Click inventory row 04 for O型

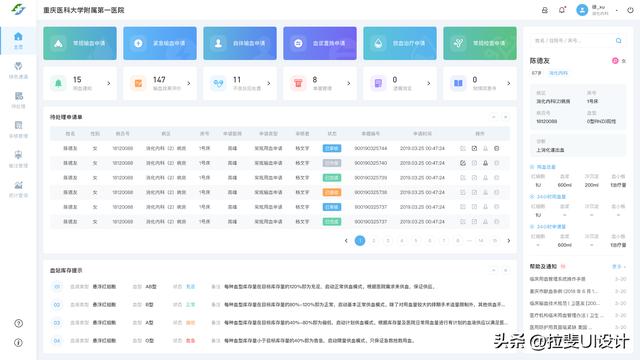(x=280, y=340)
